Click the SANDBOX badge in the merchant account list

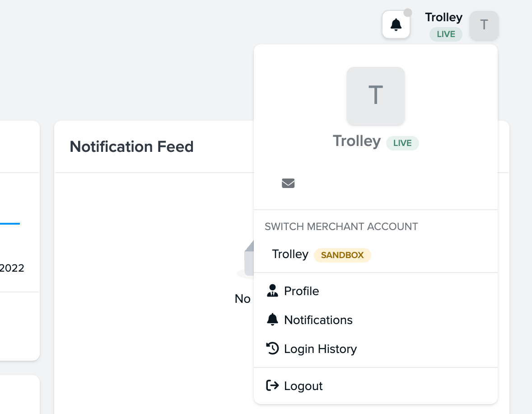(342, 255)
